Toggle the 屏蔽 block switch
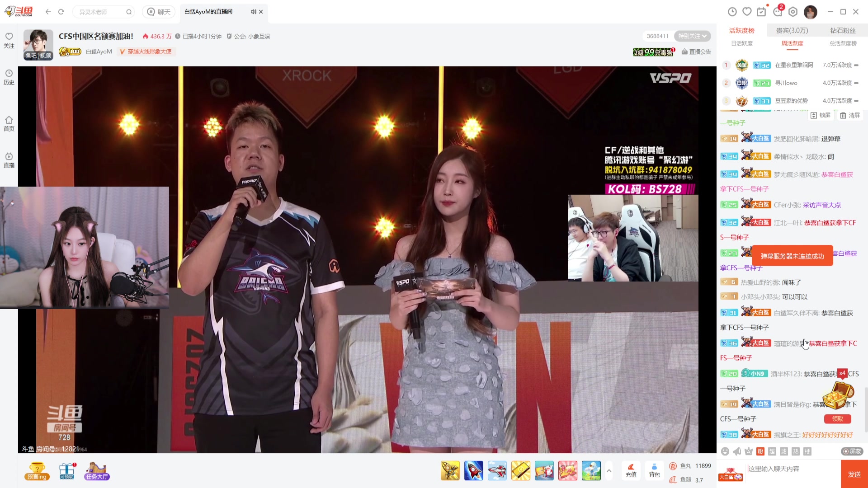This screenshot has width=868, height=488. pyautogui.click(x=852, y=451)
